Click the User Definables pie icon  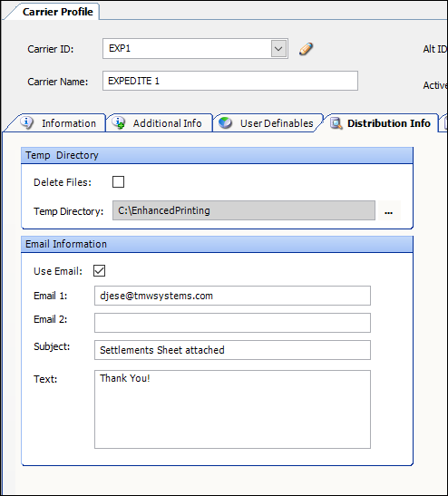point(225,122)
